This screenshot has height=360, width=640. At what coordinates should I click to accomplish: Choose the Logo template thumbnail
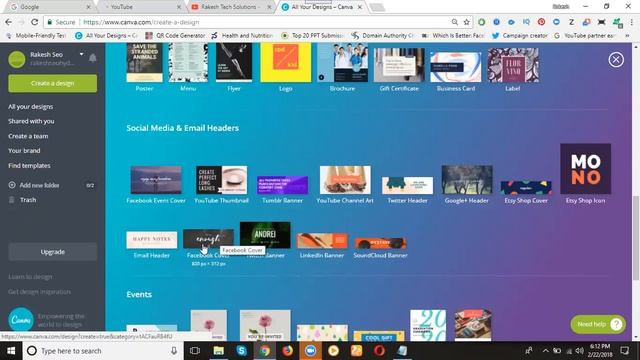(x=286, y=63)
